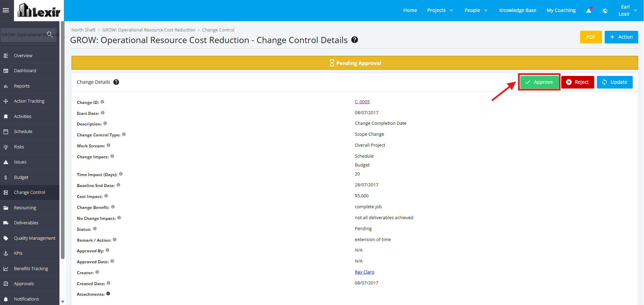Open Deliverables in the sidebar
Viewport: 644px width, 305px height.
(x=30, y=223)
